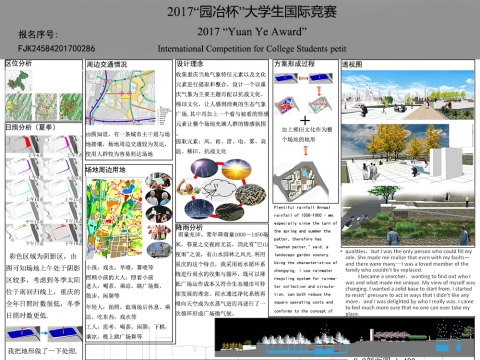Click International Competition for College Students line

pos(252,49)
